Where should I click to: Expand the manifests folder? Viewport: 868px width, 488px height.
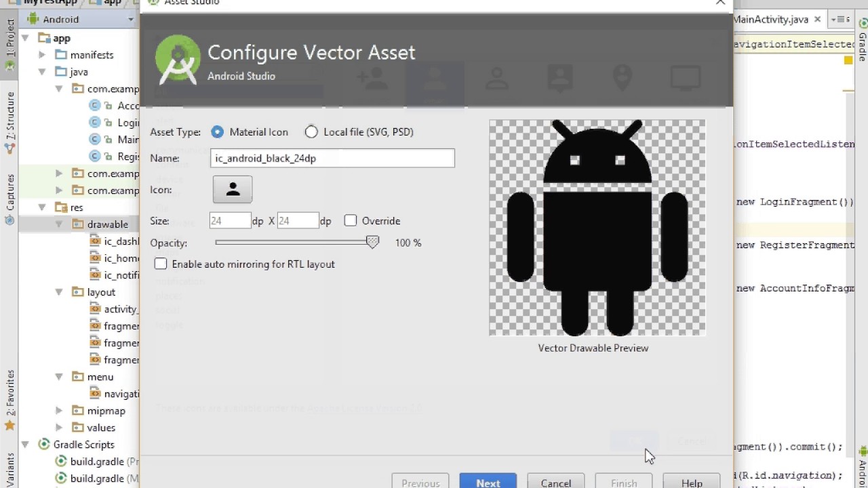click(42, 54)
